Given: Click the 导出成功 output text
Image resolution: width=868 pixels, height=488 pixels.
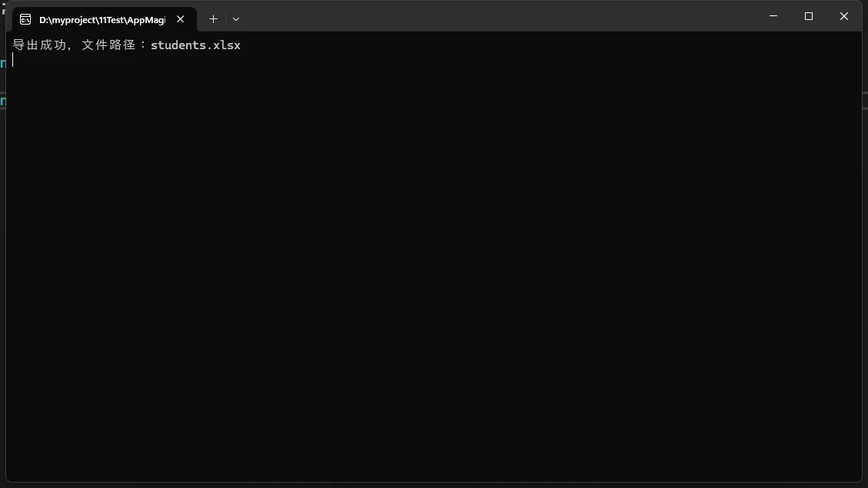Looking at the screenshot, I should [39, 45].
